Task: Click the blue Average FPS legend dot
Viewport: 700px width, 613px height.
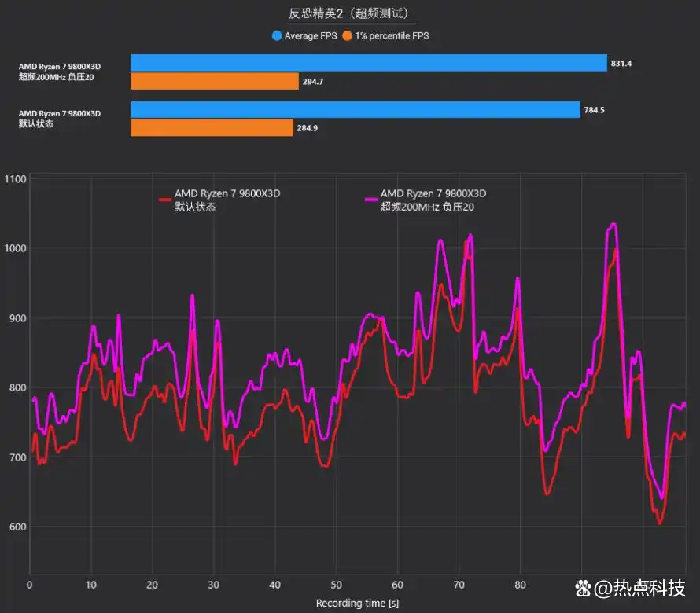Action: point(277,35)
